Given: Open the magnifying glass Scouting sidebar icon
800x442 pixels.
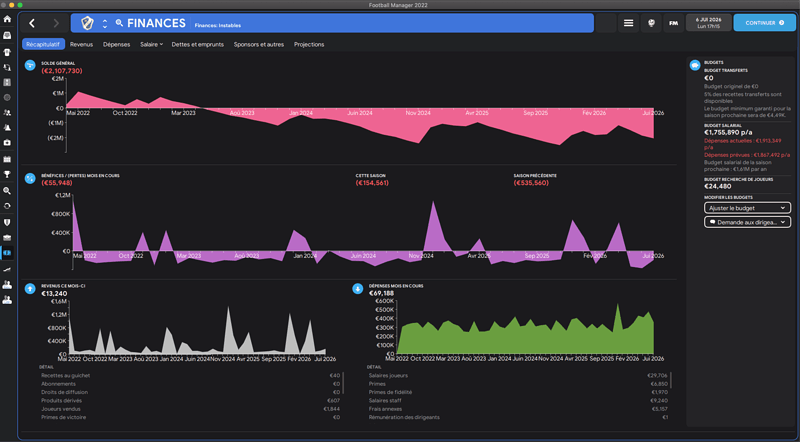Looking at the screenshot, I should pos(8,189).
